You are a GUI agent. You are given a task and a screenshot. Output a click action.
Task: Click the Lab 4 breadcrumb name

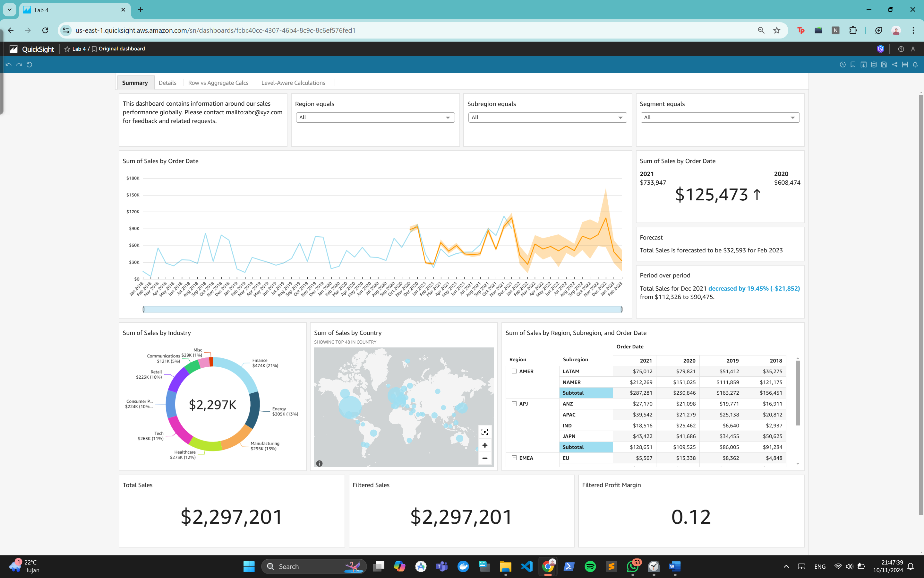[79, 49]
